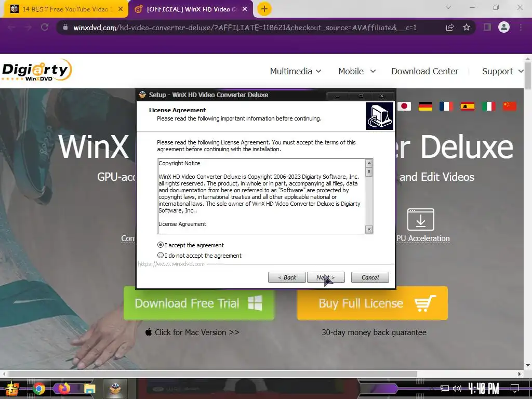The width and height of the screenshot is (532, 399).
Task: Click the browser forward arrow
Action: coord(28,27)
